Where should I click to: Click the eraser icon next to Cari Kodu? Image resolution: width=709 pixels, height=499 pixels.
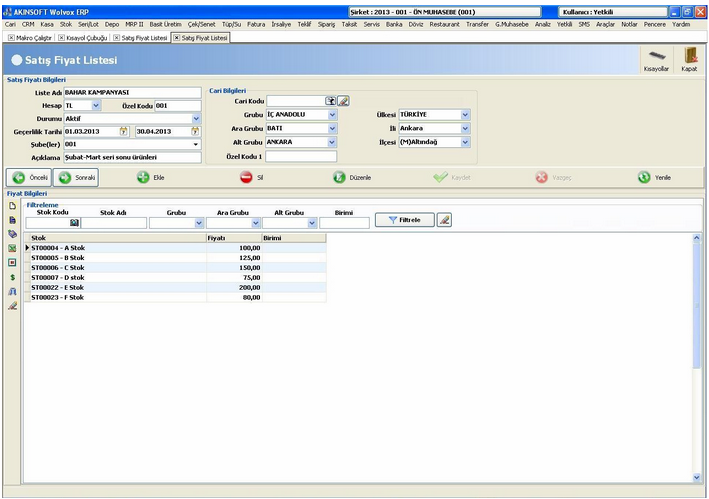(x=344, y=101)
